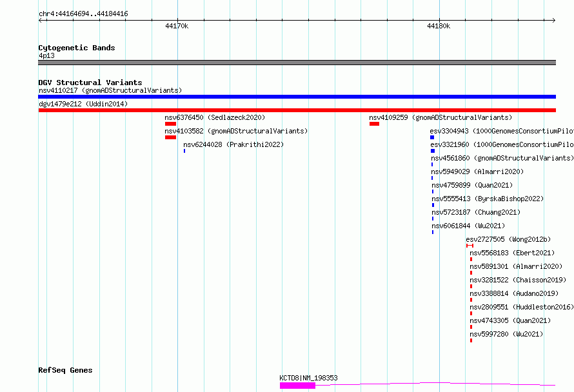Click the KCTD8|NM_198353 gene label

coord(308,378)
